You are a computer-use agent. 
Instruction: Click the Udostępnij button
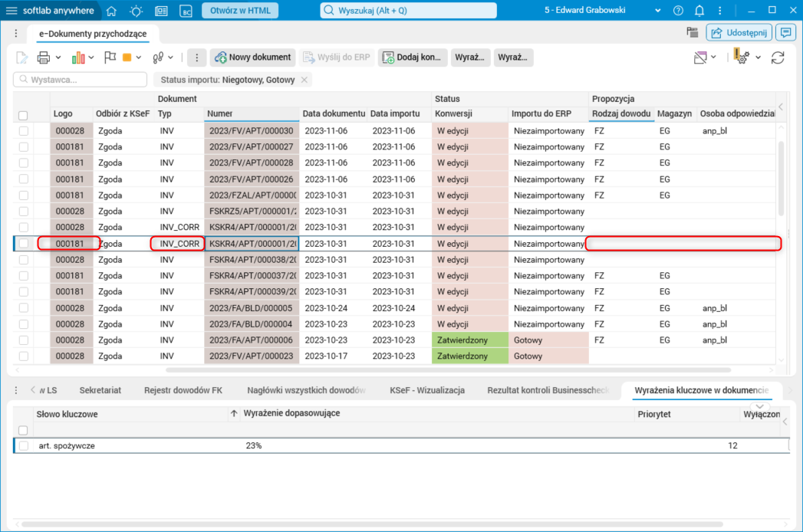[x=739, y=32]
